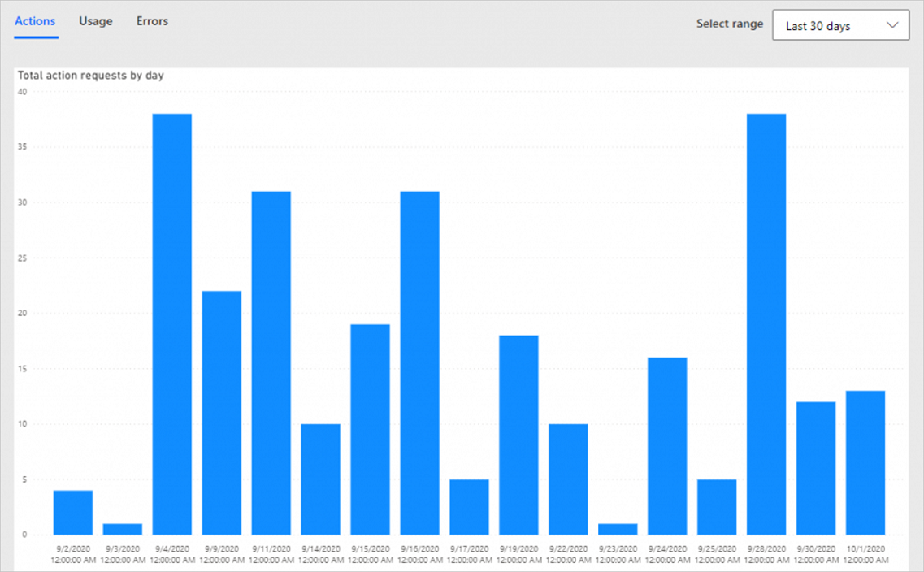Select the bar for 9/11/2020
Screen dimensions: 924x572
[x=271, y=366]
